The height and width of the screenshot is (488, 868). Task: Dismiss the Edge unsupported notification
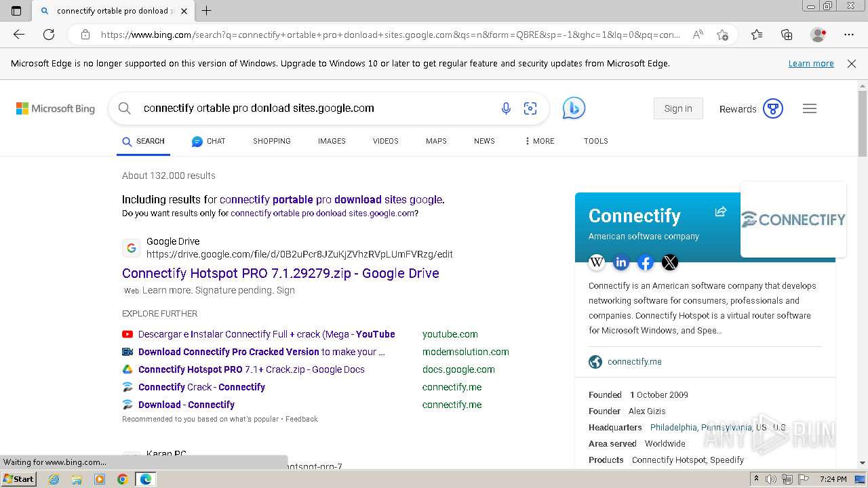coord(852,64)
